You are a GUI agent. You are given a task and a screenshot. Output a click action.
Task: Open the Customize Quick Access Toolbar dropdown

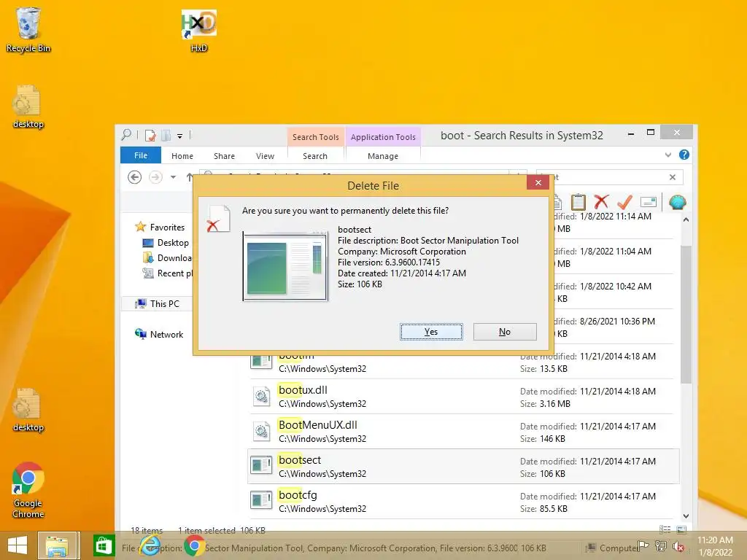[x=179, y=136]
